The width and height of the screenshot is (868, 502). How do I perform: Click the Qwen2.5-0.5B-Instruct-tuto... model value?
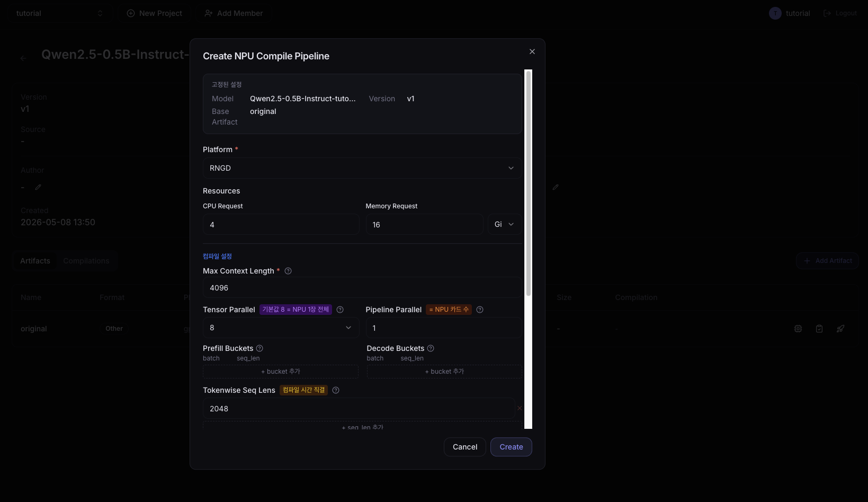point(303,99)
